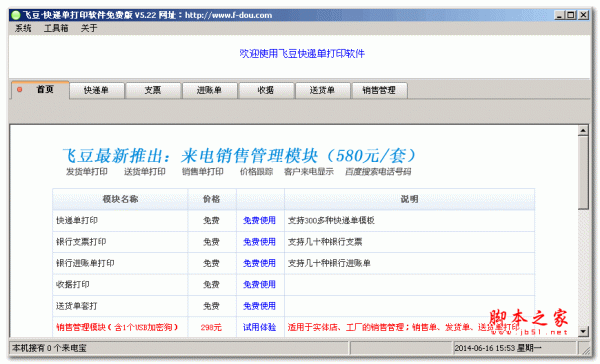Click the 欢迎使用飞豆快递单打印软件 welcome text
Image resolution: width=600 pixels, height=364 pixels.
(x=302, y=54)
